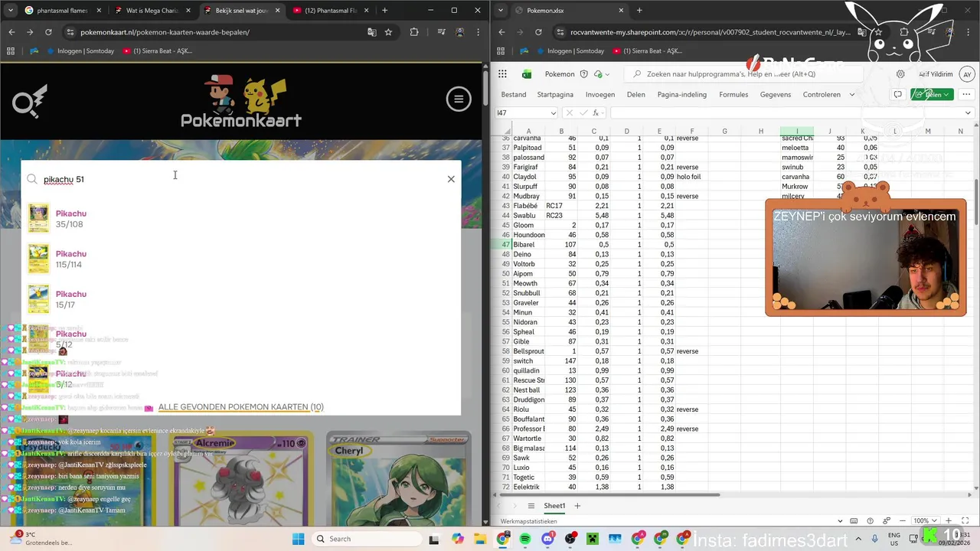Reload the pokemonkaart.nl page
Image resolution: width=980 pixels, height=551 pixels.
click(48, 32)
